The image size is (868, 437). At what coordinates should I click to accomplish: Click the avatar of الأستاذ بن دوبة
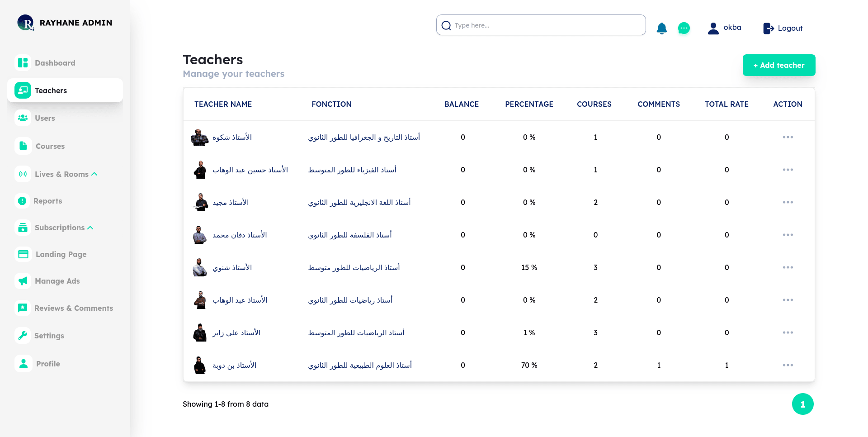(x=200, y=366)
